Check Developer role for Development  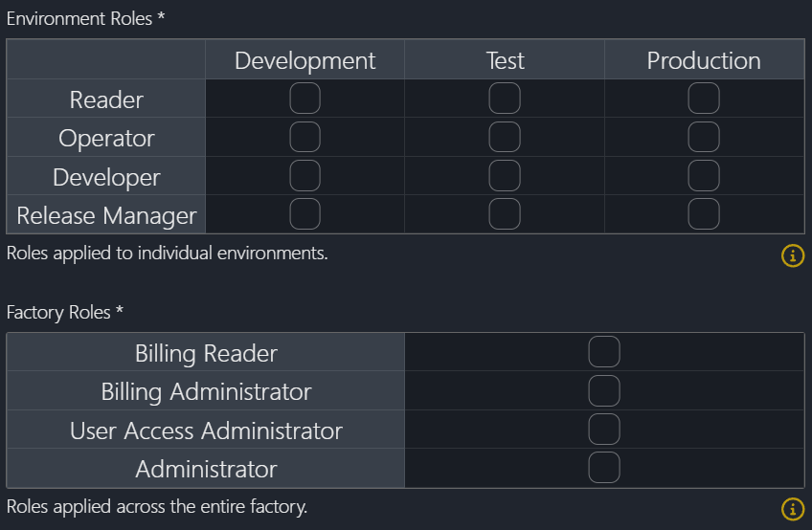[x=304, y=176]
